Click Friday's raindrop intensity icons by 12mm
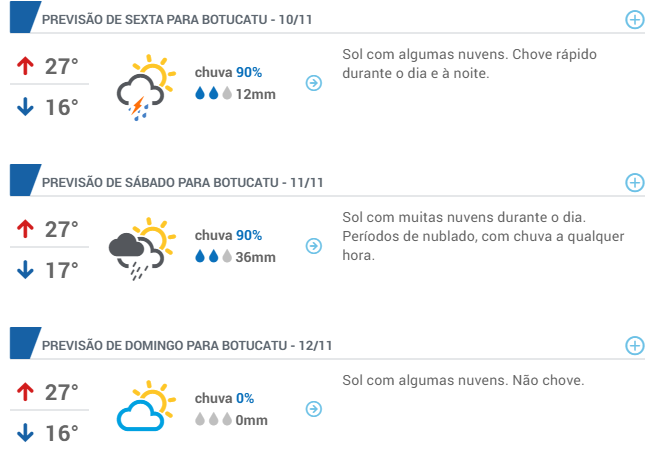Image resolution: width=665 pixels, height=463 pixels. click(x=213, y=93)
